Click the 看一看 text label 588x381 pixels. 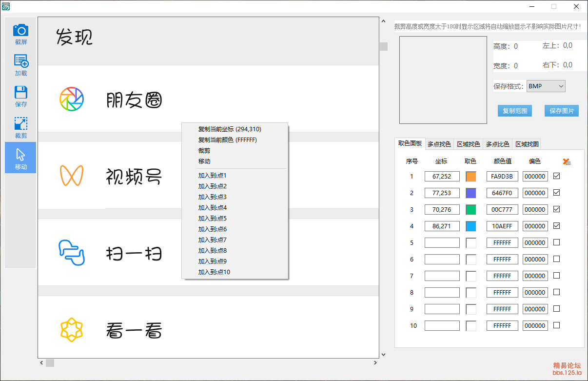coord(134,331)
